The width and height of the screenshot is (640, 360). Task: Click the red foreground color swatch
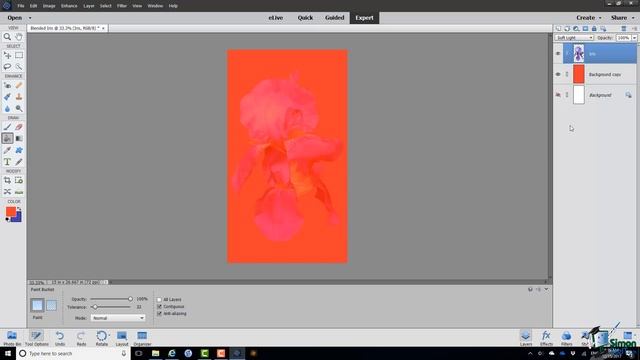pyautogui.click(x=10, y=211)
